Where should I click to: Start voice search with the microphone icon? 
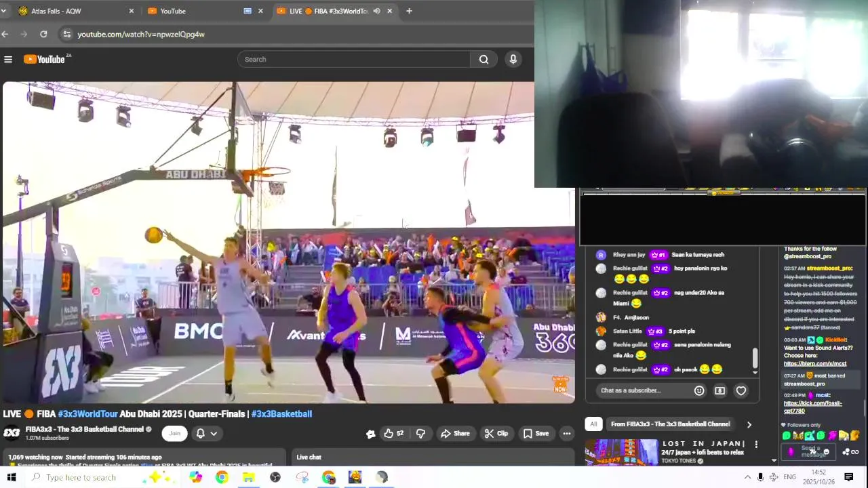point(513,59)
